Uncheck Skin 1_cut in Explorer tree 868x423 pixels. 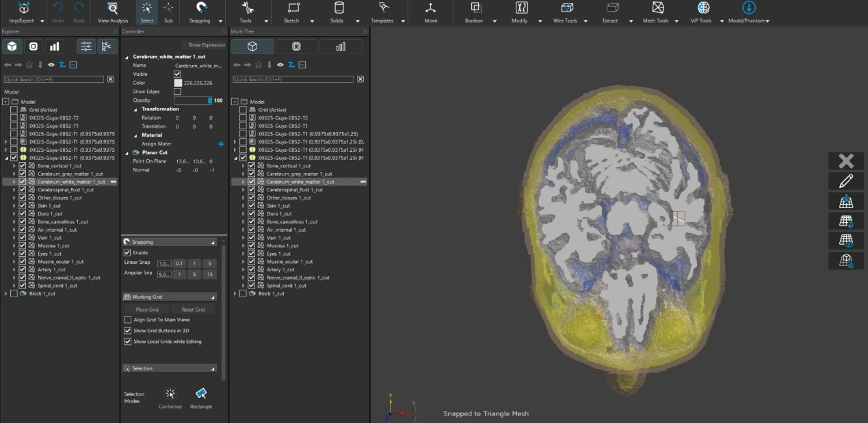point(23,206)
